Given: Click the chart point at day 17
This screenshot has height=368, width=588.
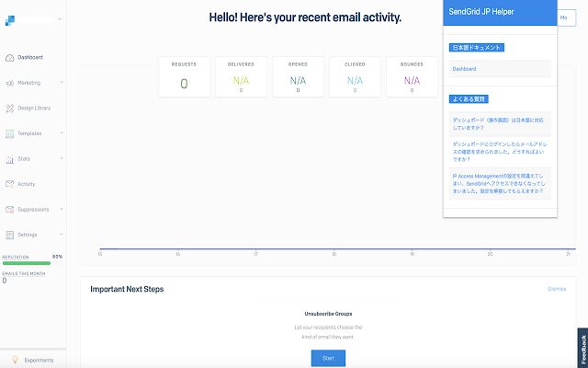Looking at the screenshot, I should (x=255, y=248).
